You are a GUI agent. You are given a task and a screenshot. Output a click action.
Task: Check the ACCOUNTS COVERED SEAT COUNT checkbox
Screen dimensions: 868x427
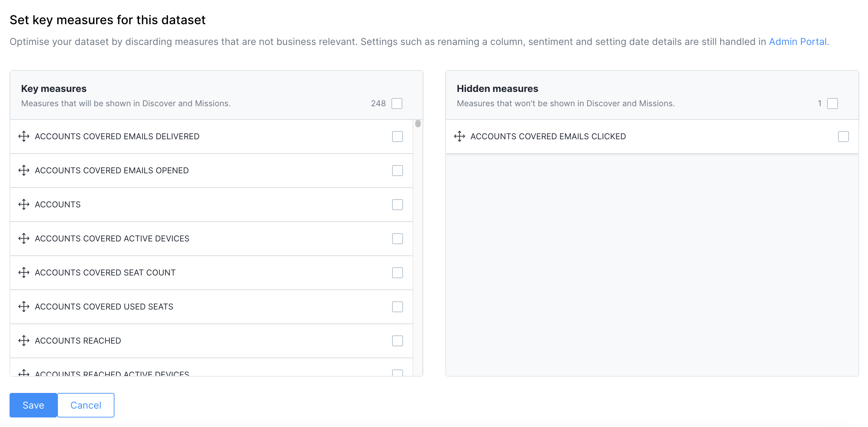pyautogui.click(x=397, y=273)
